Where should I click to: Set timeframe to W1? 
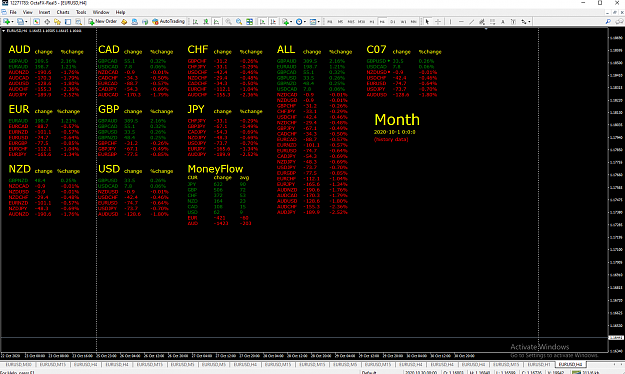[x=403, y=22]
